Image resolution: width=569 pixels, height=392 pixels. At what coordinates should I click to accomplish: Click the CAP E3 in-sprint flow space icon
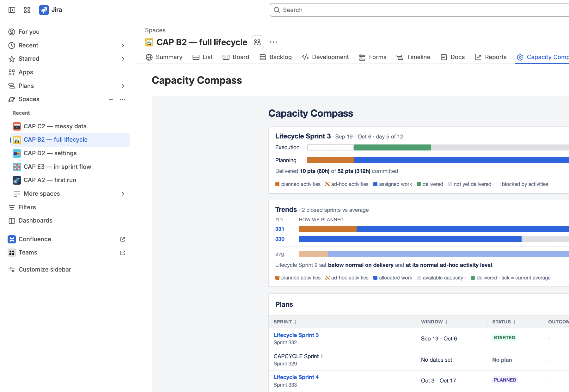pos(17,167)
